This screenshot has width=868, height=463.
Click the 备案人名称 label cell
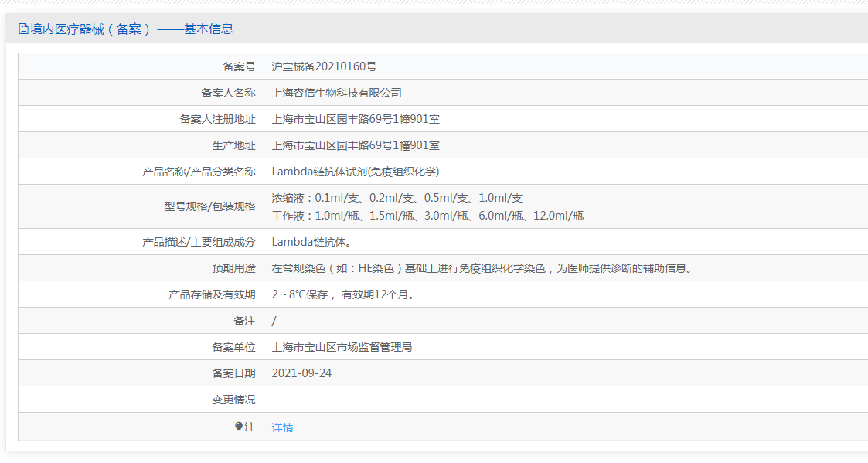(x=141, y=93)
